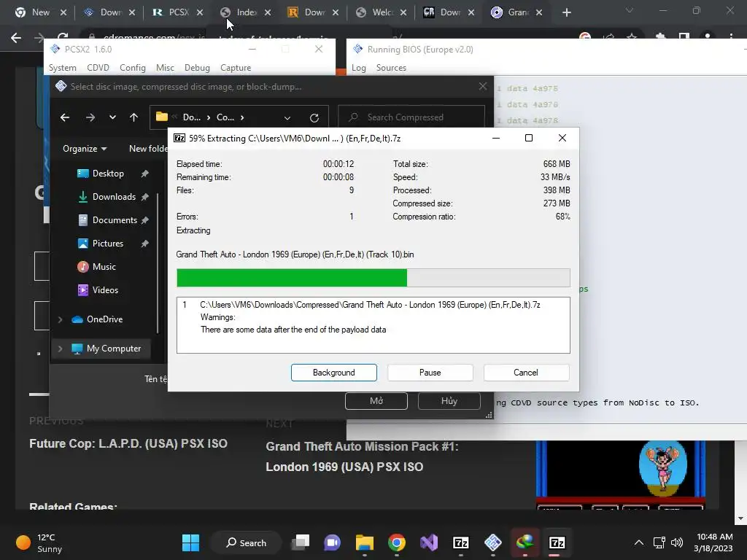Click taskbar Search box
Image resolution: width=747 pixels, height=560 pixels.
pos(247,542)
